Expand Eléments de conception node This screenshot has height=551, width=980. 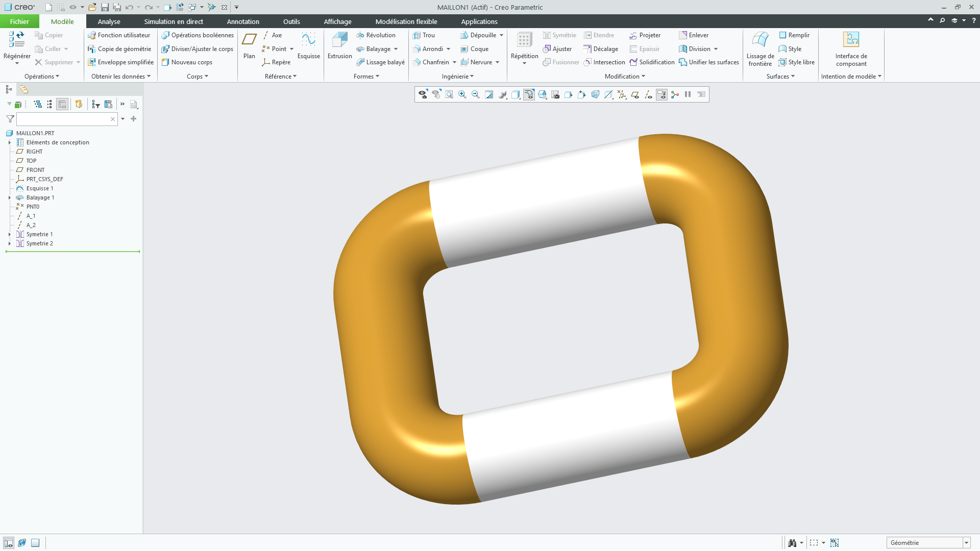tap(9, 142)
